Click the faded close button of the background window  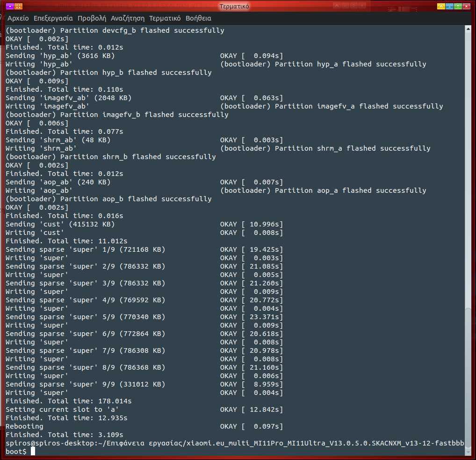(362, 6)
